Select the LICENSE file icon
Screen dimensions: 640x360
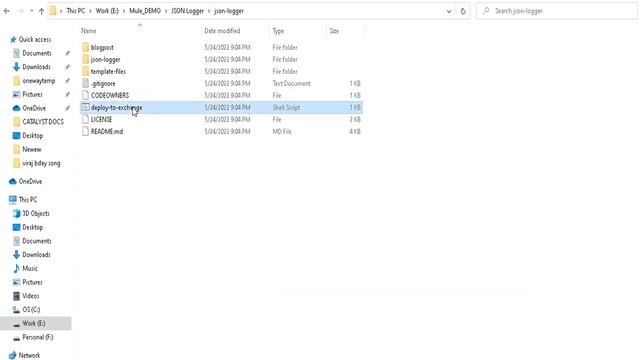pos(85,120)
